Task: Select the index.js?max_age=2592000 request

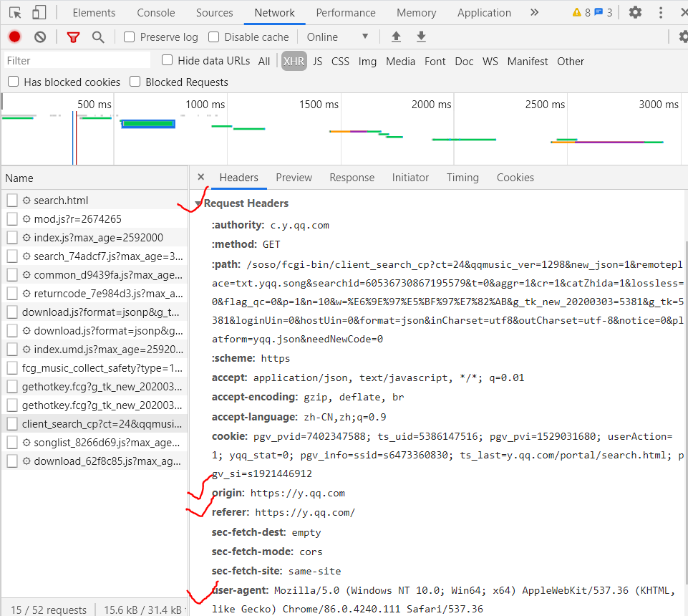Action: click(x=95, y=238)
